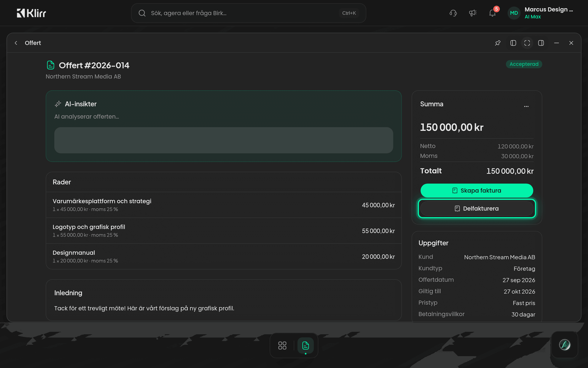The height and width of the screenshot is (368, 588).
Task: Click Skapa faktura button
Action: 477,191
